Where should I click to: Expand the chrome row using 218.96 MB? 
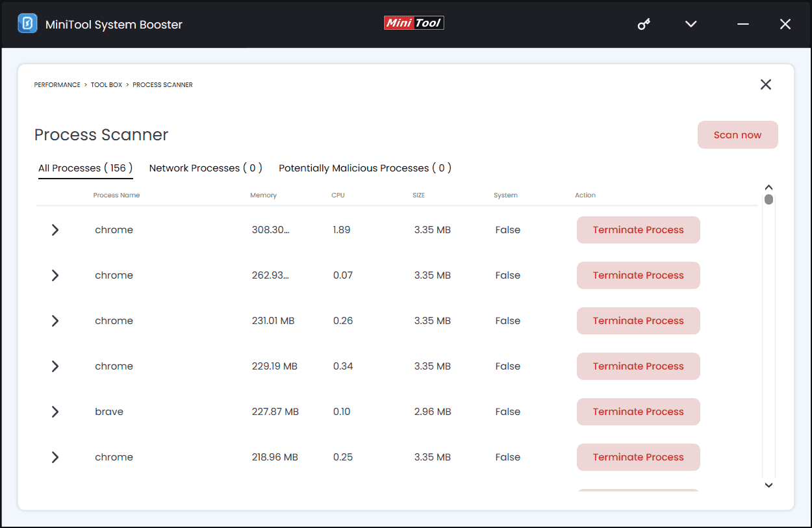pyautogui.click(x=55, y=457)
